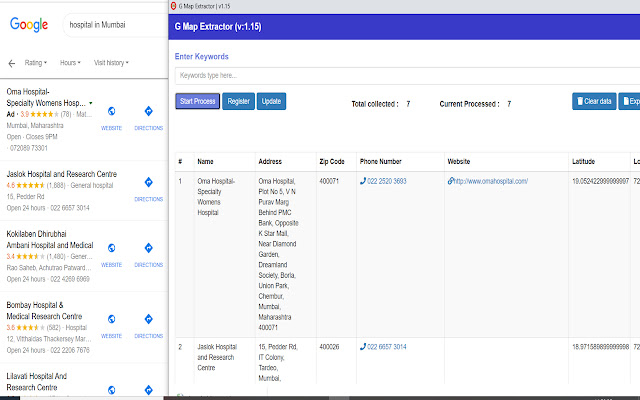The width and height of the screenshot is (640, 400).
Task: Open website icon for Lilavati Hospital
Action: click(x=111, y=390)
